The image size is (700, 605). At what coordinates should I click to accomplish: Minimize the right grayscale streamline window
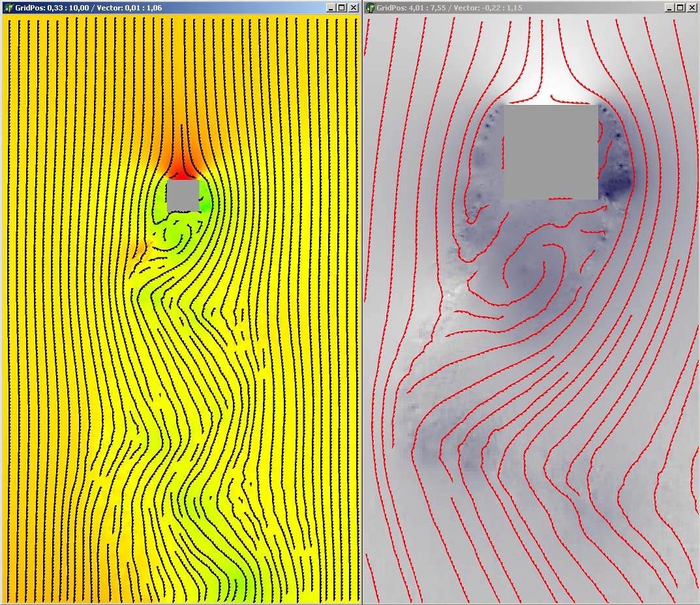[670, 7]
